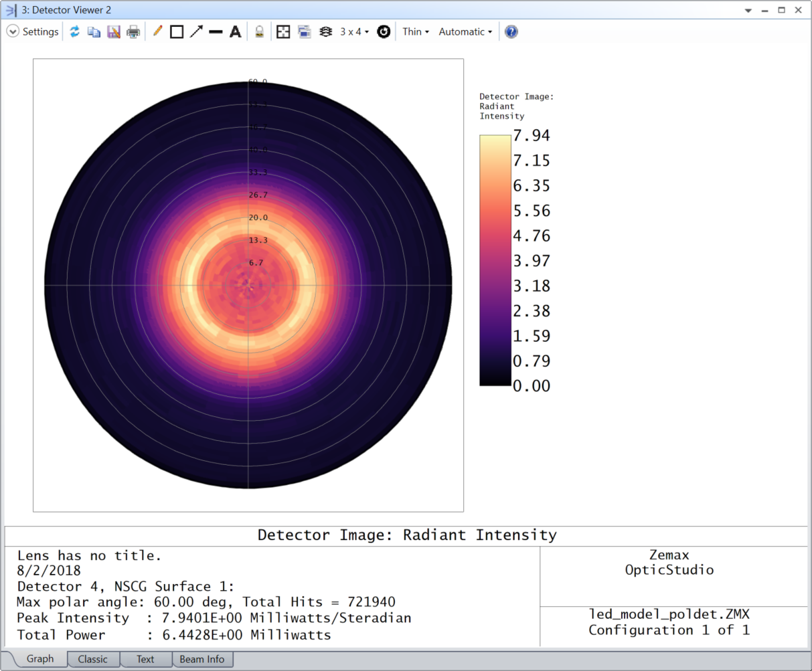The image size is (812, 671).
Task: Click the Save image icon
Action: (x=114, y=31)
